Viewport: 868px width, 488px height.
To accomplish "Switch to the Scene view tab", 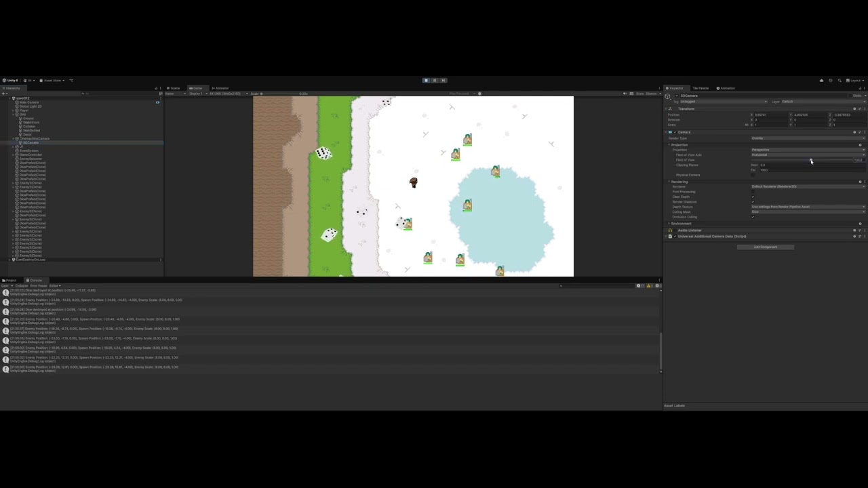I will click(174, 88).
